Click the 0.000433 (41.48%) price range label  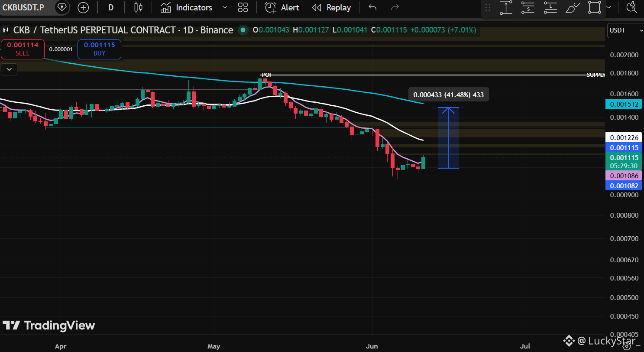coord(449,95)
